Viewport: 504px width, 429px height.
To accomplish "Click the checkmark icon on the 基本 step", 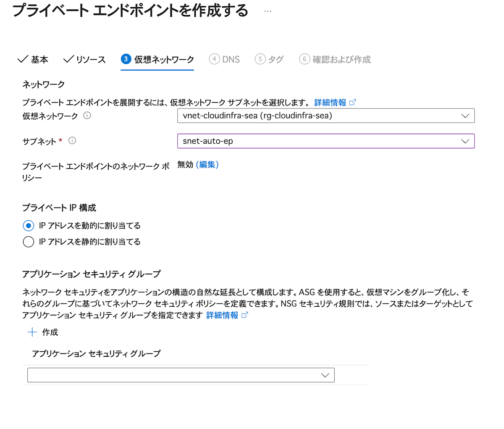I will pos(23,59).
